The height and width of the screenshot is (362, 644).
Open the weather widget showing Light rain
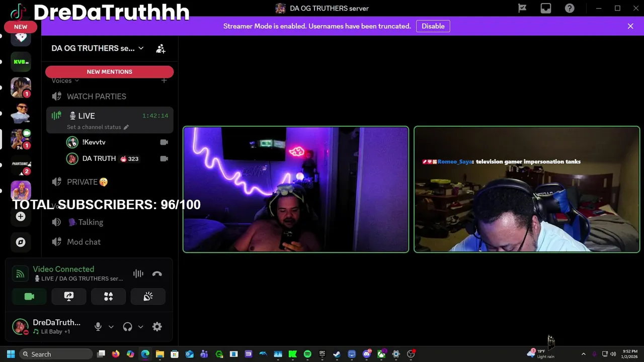pyautogui.click(x=541, y=354)
